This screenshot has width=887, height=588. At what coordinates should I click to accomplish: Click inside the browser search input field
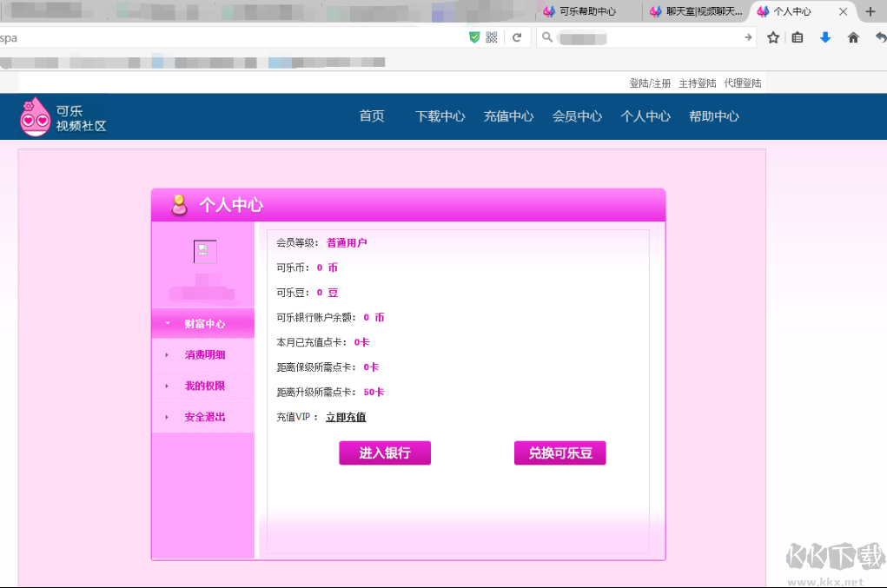tap(626, 37)
